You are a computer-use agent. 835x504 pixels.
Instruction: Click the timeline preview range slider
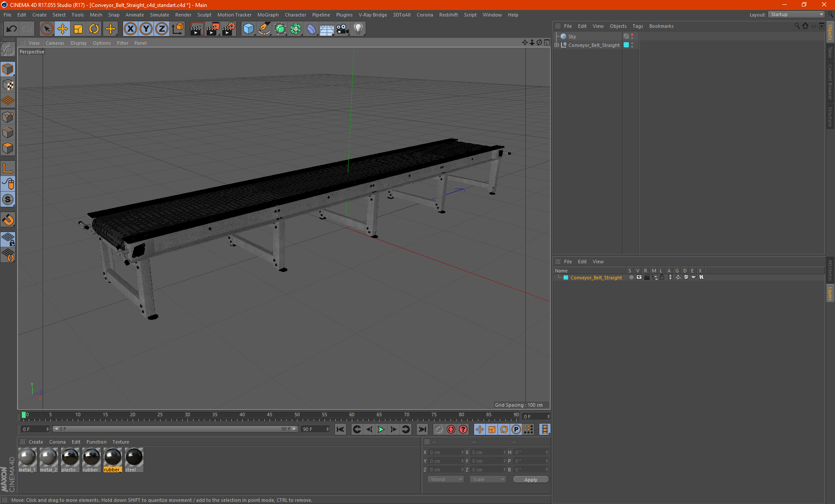(175, 429)
